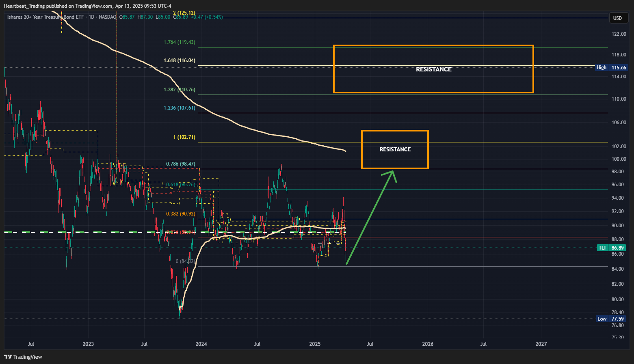Click the 122.00 price axis label
The width and height of the screenshot is (634, 364).
(619, 34)
